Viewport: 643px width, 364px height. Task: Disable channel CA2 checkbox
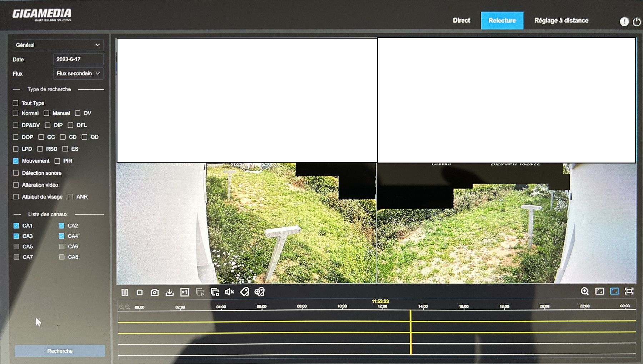[61, 226]
